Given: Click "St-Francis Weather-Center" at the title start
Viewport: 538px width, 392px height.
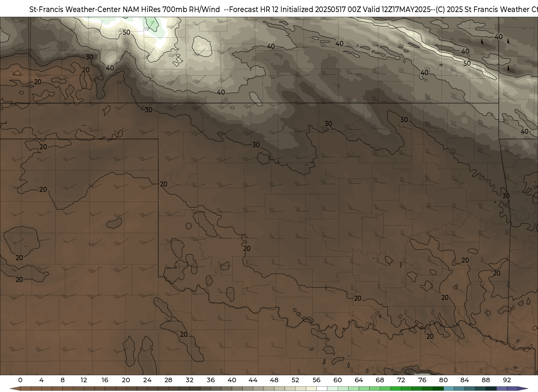Looking at the screenshot, I should pyautogui.click(x=75, y=10).
